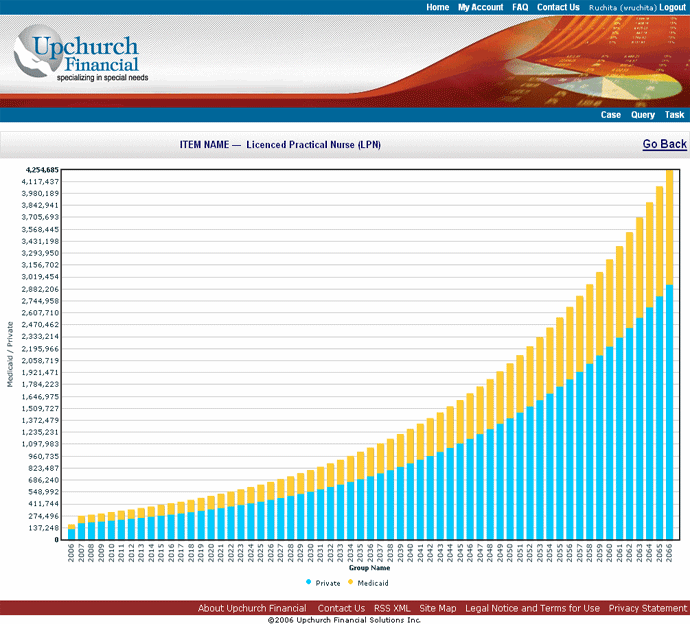Image resolution: width=690 pixels, height=624 pixels.
Task: Click the 2040 x-axis year label
Action: click(410, 552)
